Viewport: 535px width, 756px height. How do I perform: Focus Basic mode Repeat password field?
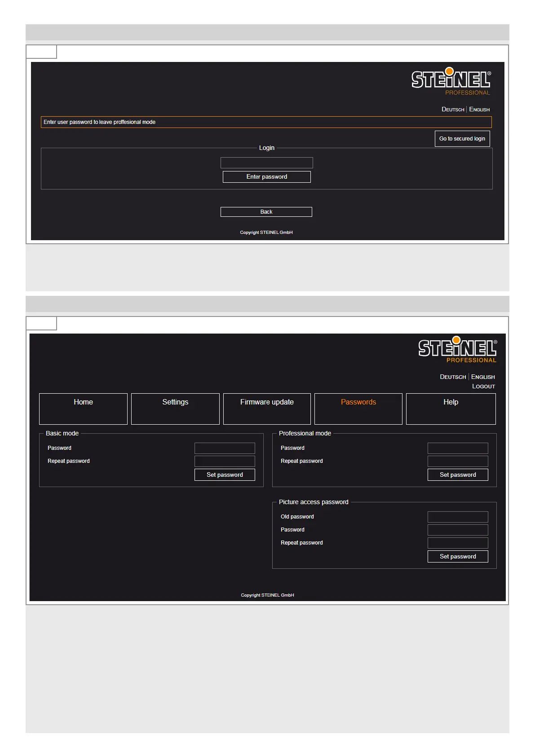[x=225, y=461]
